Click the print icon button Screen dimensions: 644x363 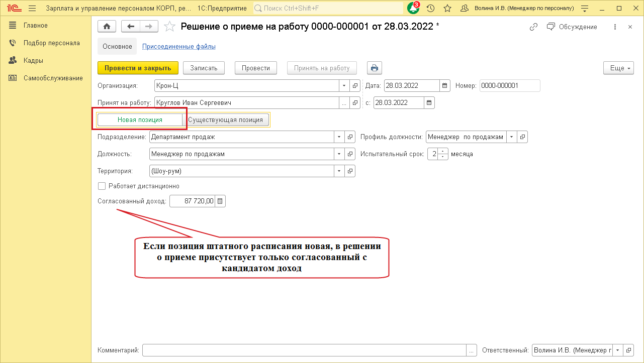[375, 68]
